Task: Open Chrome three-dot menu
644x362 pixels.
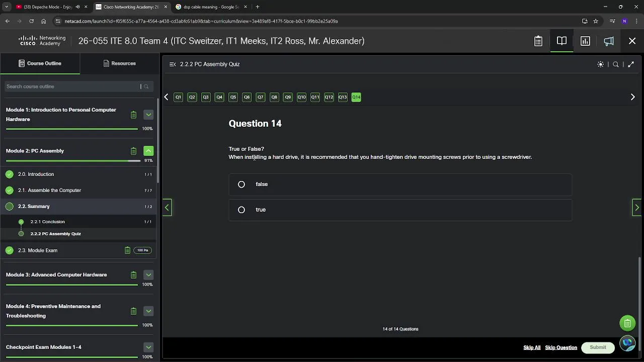Action: point(636,21)
